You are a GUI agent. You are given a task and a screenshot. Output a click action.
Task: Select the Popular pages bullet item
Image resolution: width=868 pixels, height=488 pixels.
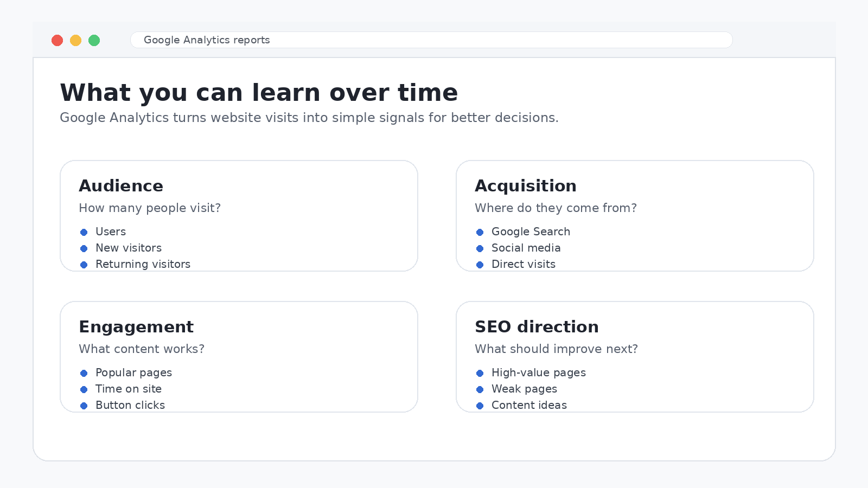(x=126, y=373)
